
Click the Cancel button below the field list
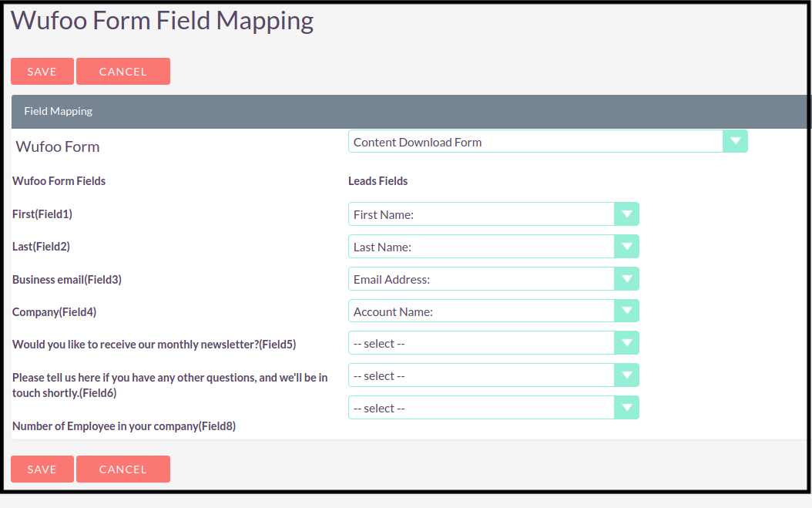[x=123, y=469]
